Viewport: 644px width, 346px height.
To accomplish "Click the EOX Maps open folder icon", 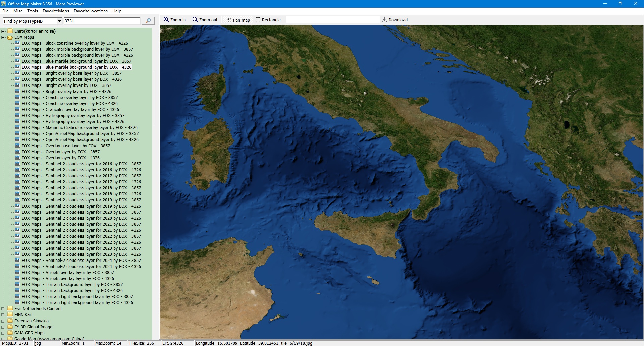I will point(10,37).
